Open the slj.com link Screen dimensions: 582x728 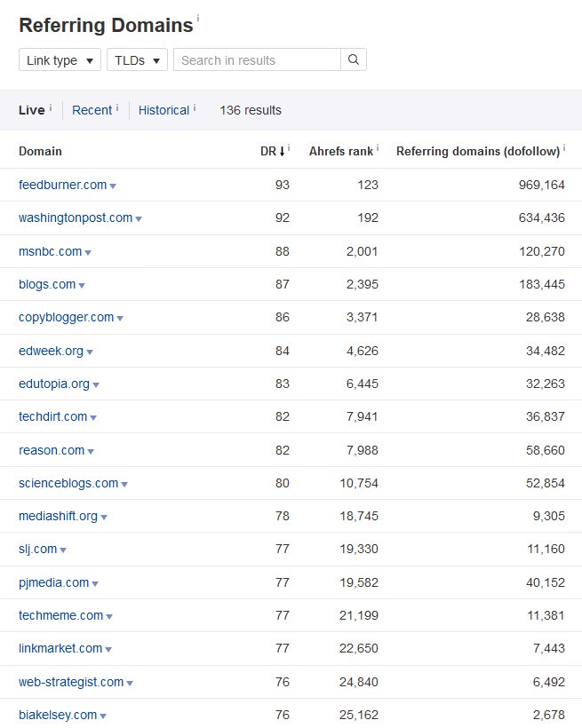point(37,549)
